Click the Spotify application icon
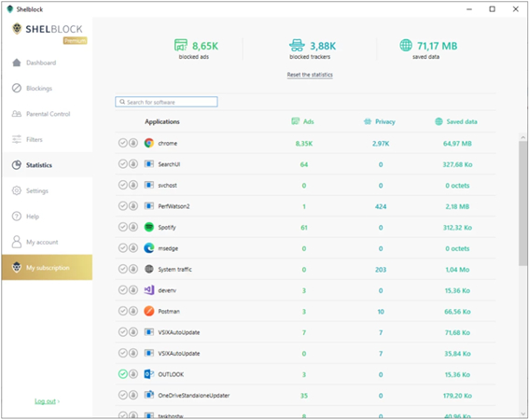The width and height of the screenshot is (529, 420). (149, 227)
